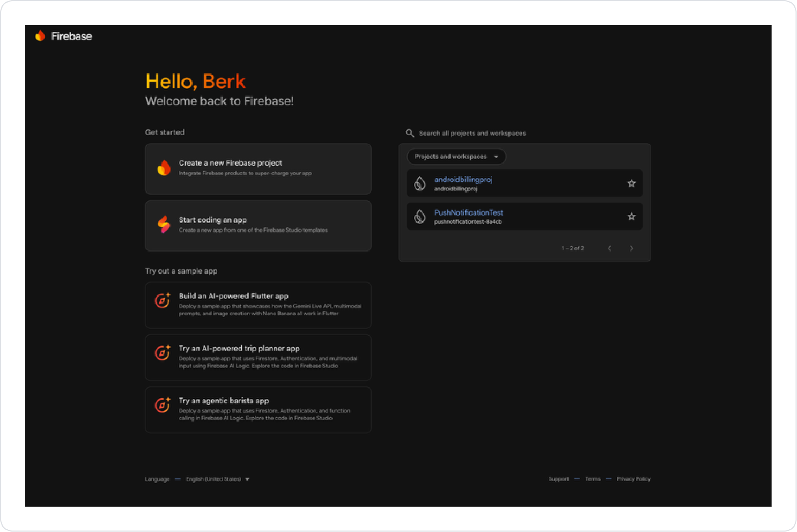Click 'Welcome back to Firebase!' text
Viewport: 797px width, 532px height.
click(x=219, y=101)
